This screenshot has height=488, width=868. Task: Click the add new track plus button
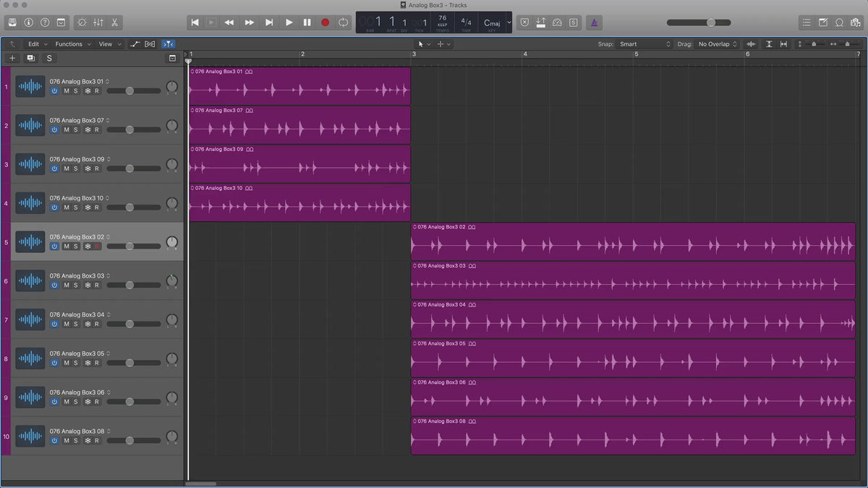tap(12, 58)
